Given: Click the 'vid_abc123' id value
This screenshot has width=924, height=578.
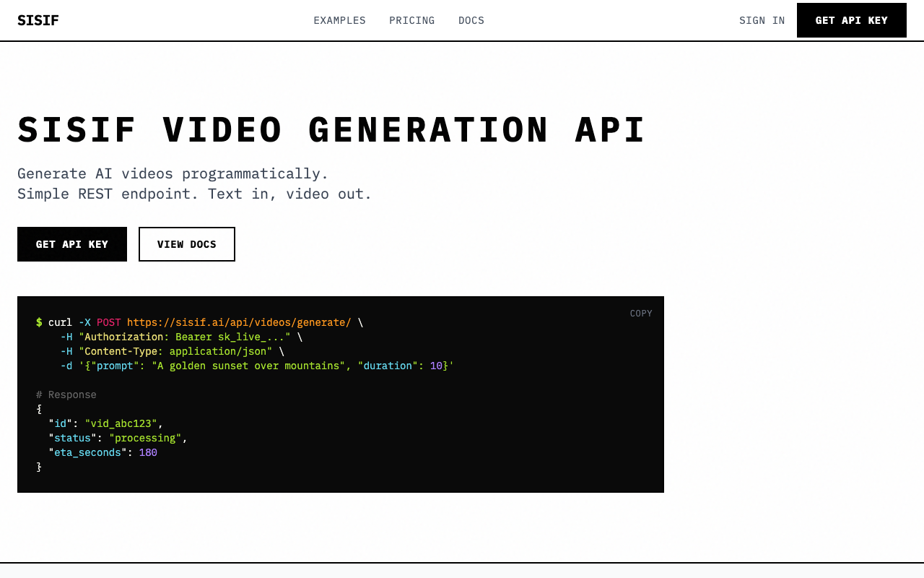Looking at the screenshot, I should (x=121, y=423).
